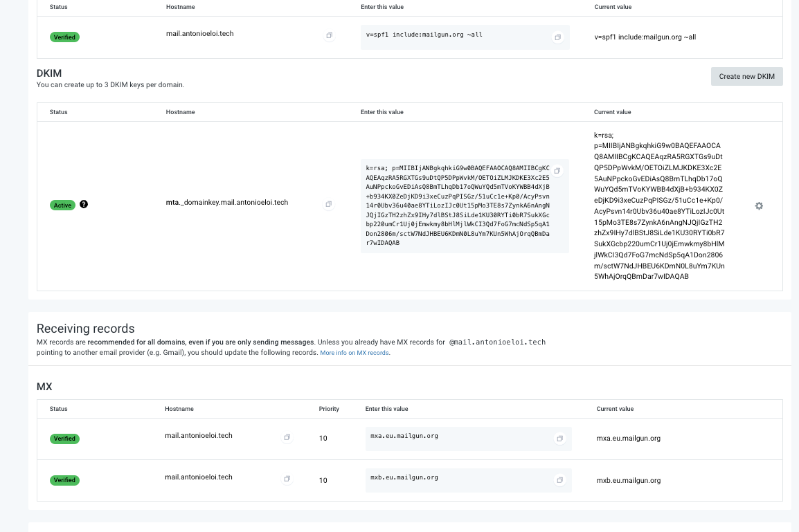Copy the DKIM k=rsa key value
799x532 pixels.
[x=557, y=171]
